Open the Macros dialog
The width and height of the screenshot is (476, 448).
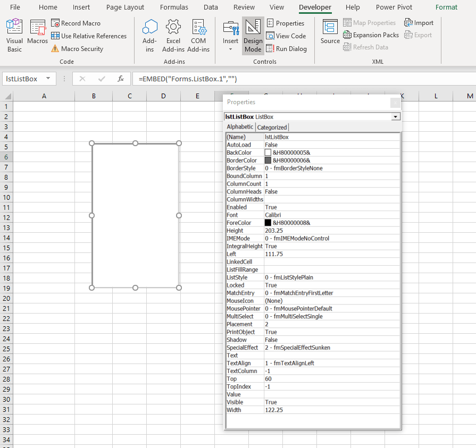(x=37, y=35)
